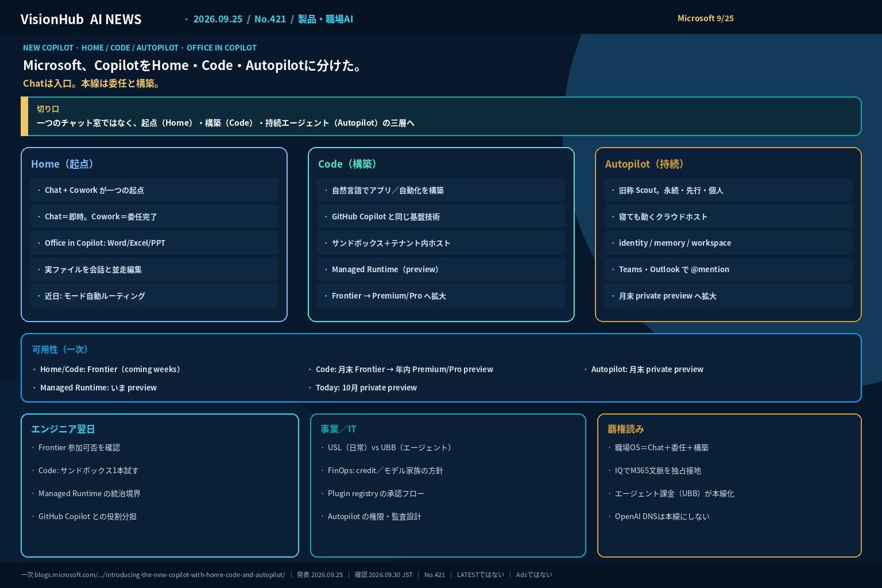Click the 覇権読み heading

coord(626,429)
